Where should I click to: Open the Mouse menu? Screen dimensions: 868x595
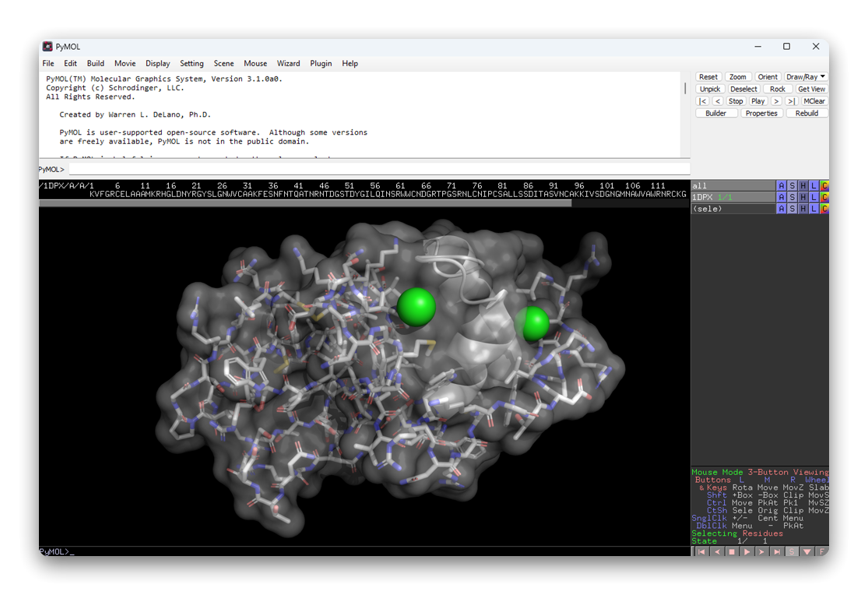click(x=255, y=64)
